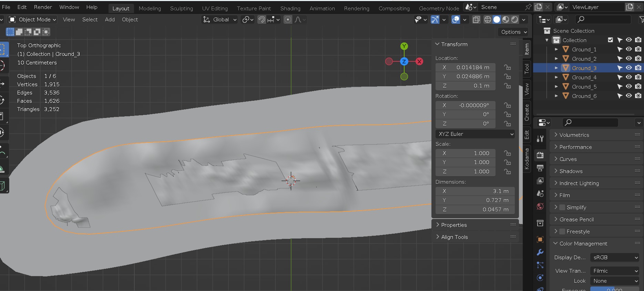This screenshot has height=291, width=644.
Task: Open the File menu
Action: (x=6, y=7)
